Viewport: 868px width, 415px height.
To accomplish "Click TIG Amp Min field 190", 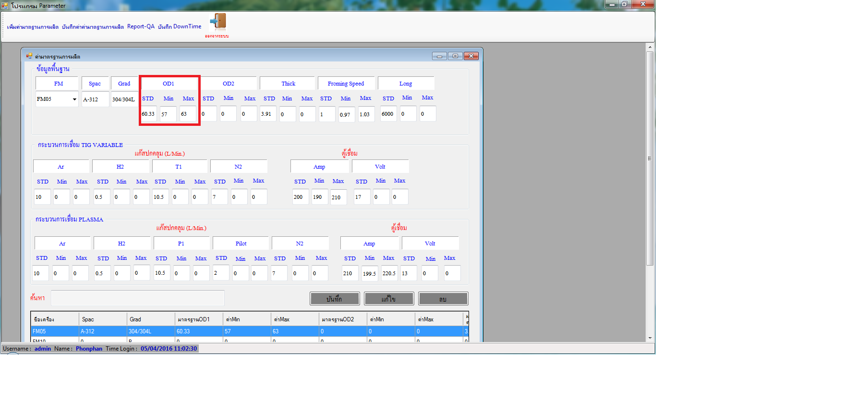I will click(320, 197).
